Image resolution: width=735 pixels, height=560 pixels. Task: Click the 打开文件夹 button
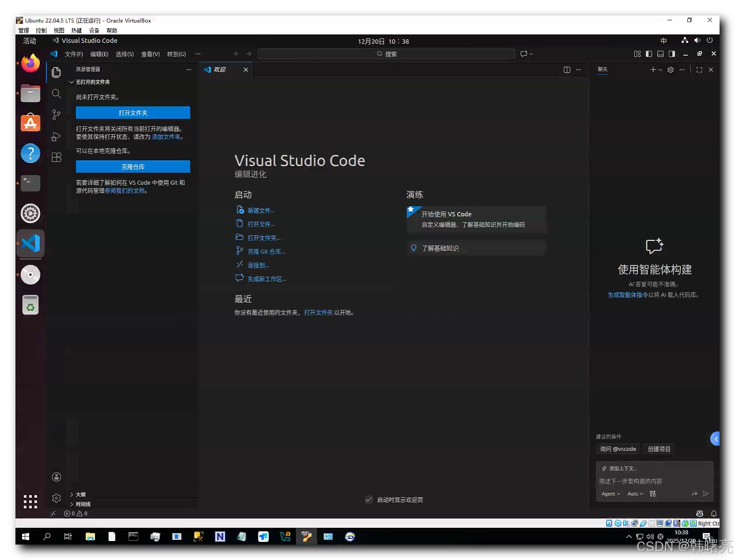132,113
